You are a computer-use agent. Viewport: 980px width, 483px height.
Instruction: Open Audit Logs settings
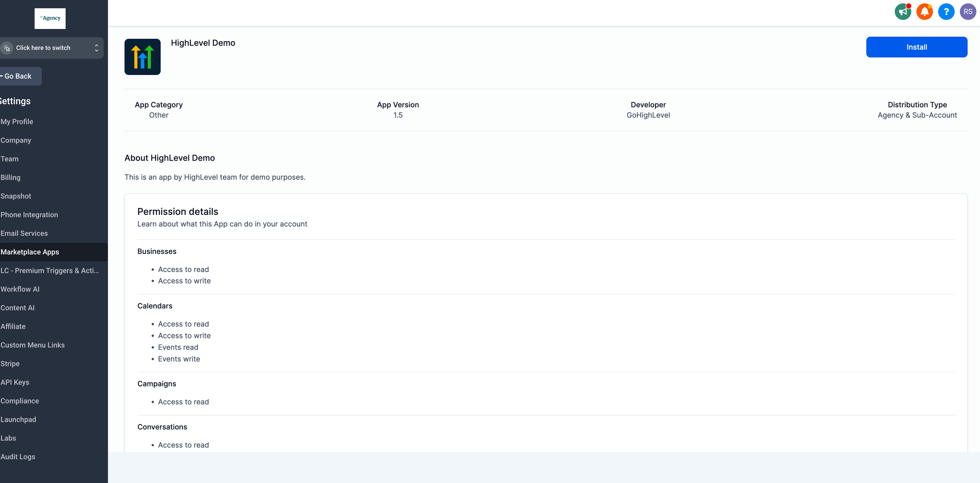18,457
